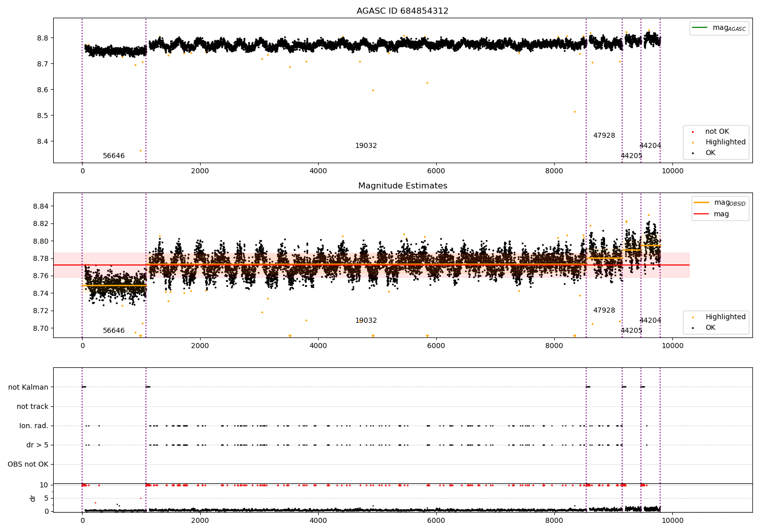Click the 'Magnitude Estimates' plot title
The image size is (760, 532).
pos(402,186)
